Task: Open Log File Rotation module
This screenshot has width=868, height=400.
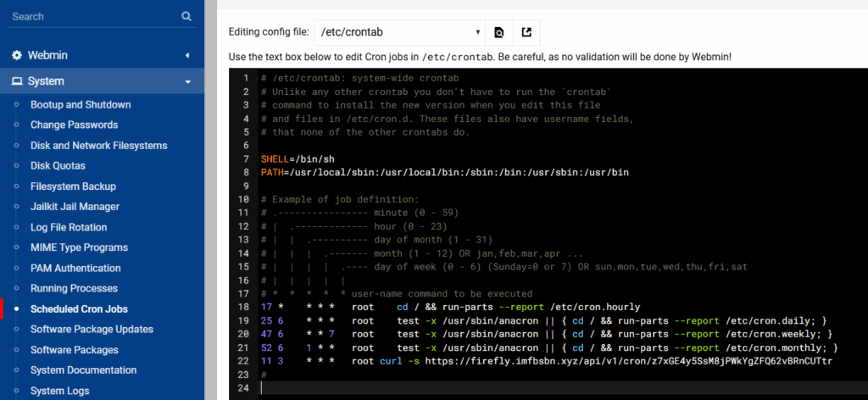Action: 69,227
